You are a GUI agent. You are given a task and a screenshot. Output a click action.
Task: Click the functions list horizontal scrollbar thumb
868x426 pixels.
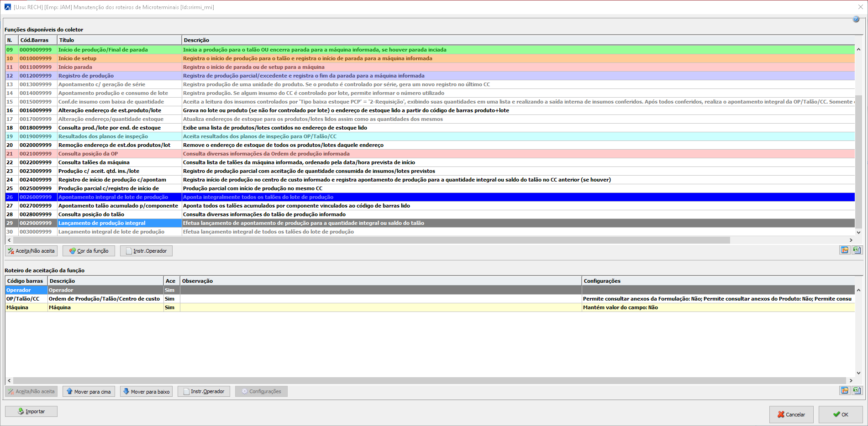tap(372, 240)
